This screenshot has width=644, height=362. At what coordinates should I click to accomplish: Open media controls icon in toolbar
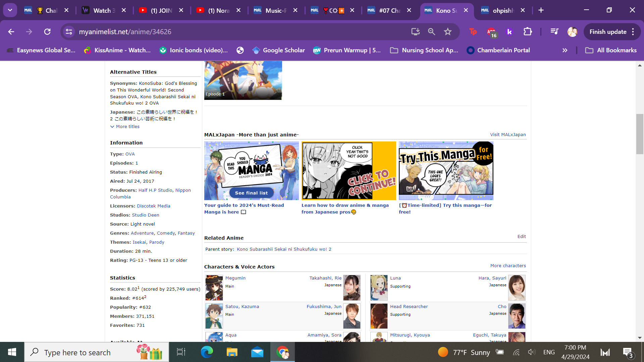click(554, 32)
